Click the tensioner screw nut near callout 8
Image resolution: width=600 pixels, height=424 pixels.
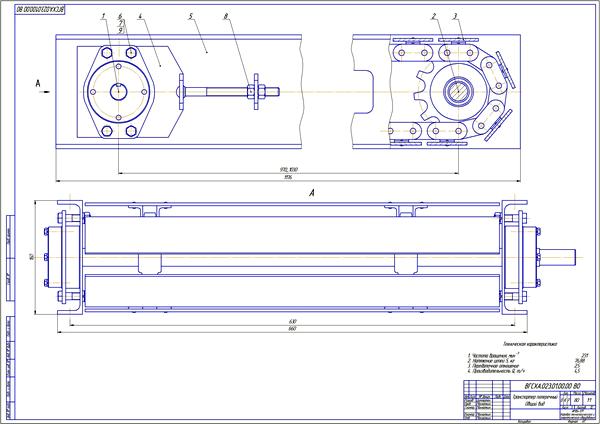pos(250,91)
